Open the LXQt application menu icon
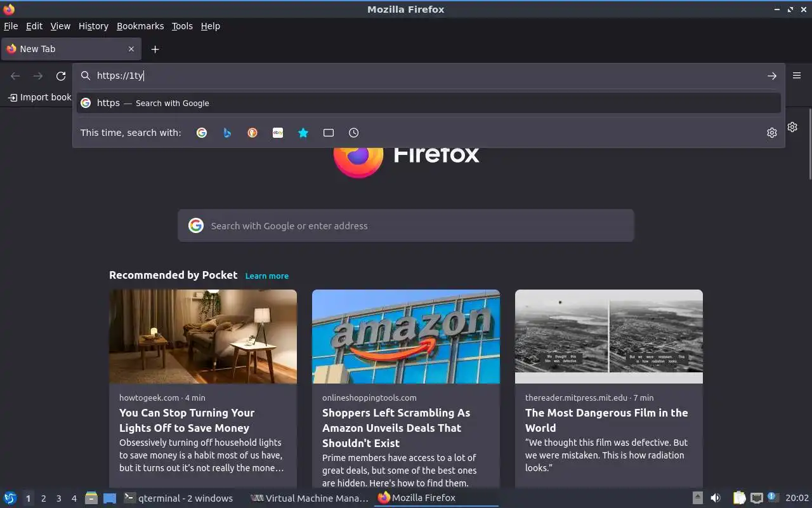 coord(10,498)
